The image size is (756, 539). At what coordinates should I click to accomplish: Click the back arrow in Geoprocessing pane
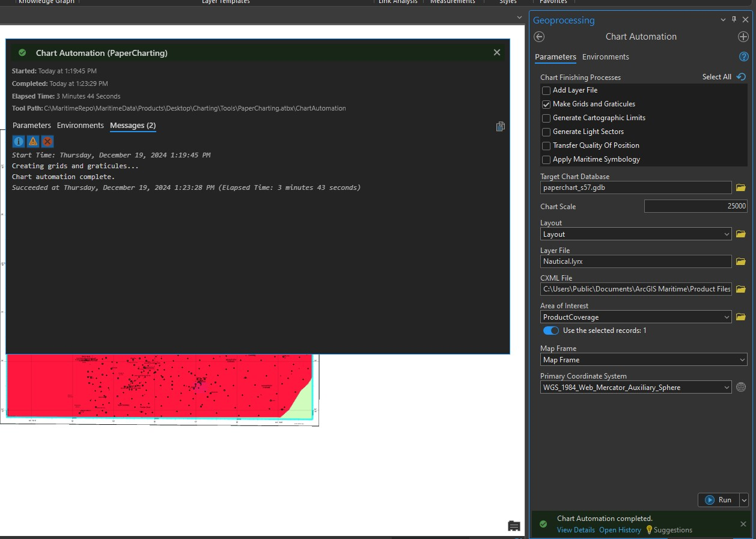click(538, 37)
